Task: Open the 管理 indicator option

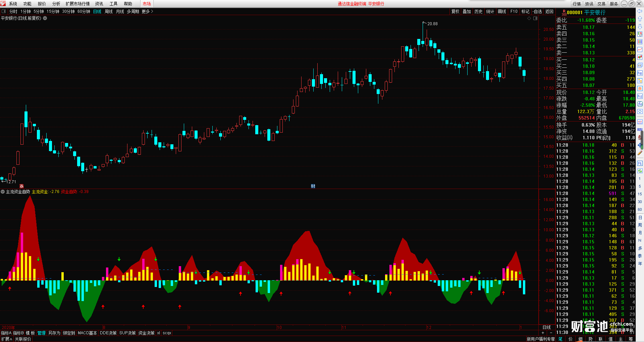Action: point(41,333)
